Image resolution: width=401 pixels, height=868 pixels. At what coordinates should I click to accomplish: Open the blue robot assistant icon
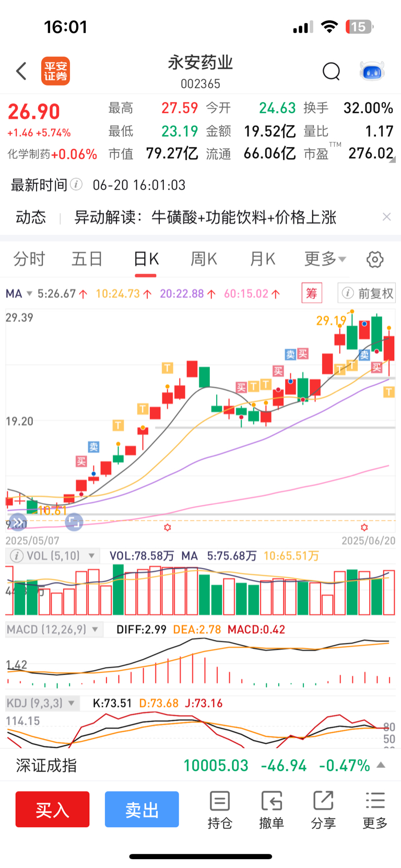click(372, 71)
